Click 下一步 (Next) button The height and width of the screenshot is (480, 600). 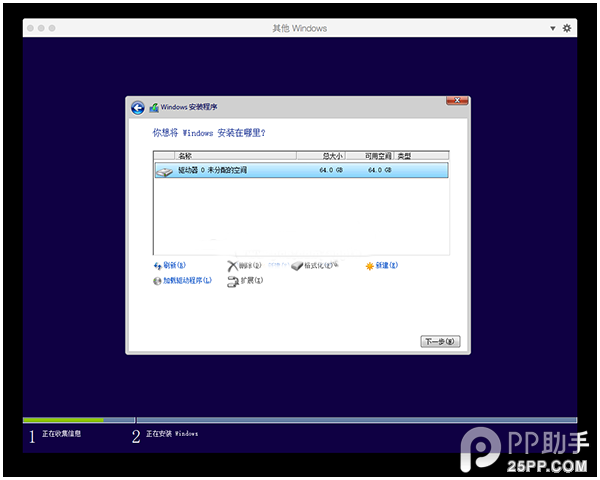(440, 341)
